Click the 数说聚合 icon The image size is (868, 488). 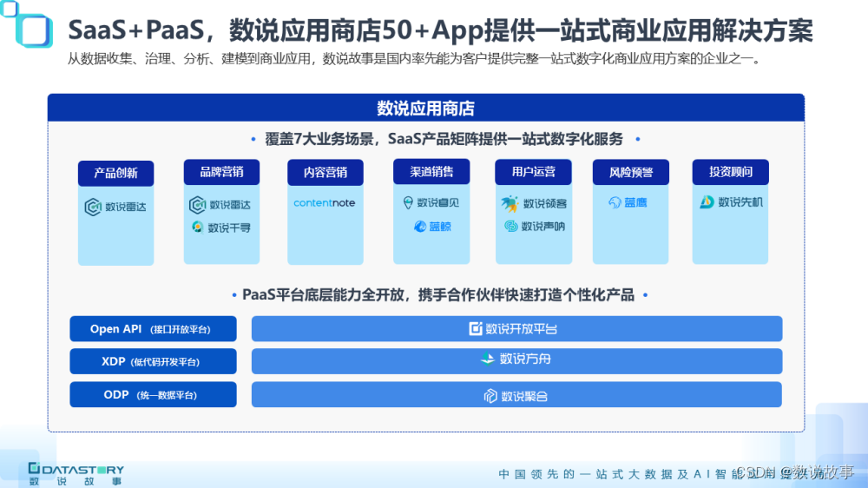coord(490,396)
